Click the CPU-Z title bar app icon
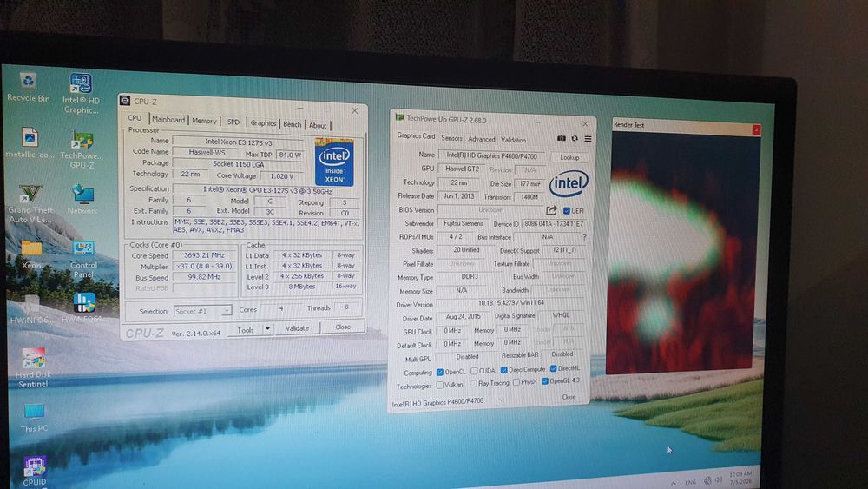The image size is (868, 489). click(125, 100)
